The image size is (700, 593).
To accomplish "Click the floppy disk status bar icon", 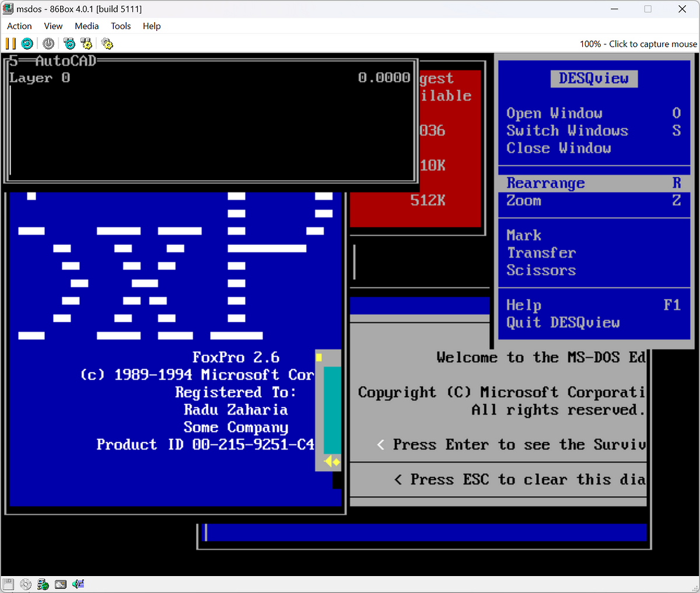I will [x=8, y=584].
